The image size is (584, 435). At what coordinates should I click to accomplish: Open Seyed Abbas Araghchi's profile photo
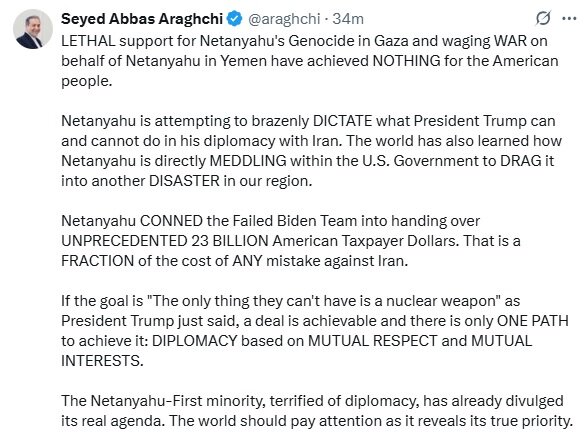coord(33,29)
